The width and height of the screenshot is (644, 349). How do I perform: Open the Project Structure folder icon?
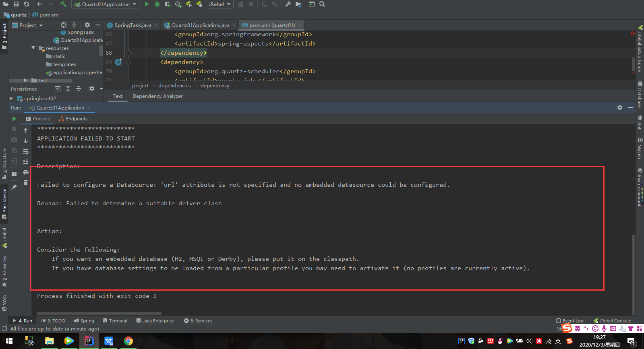pos(298,4)
